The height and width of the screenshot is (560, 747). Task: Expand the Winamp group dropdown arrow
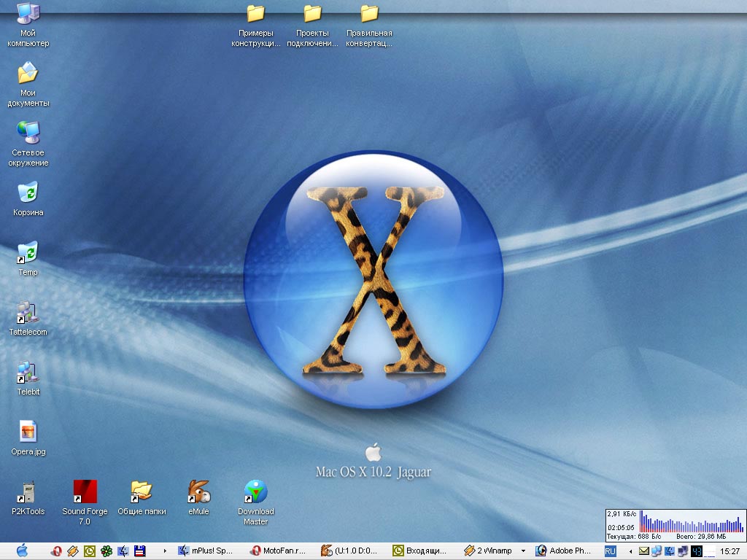point(523,551)
